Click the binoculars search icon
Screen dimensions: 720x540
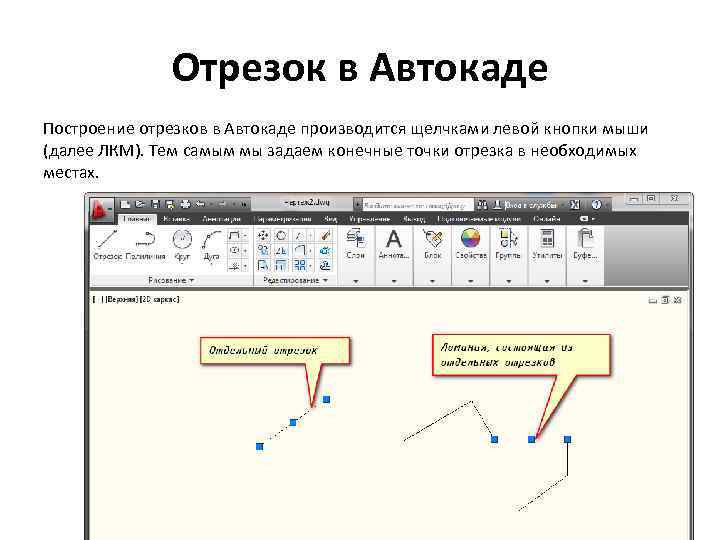[482, 205]
